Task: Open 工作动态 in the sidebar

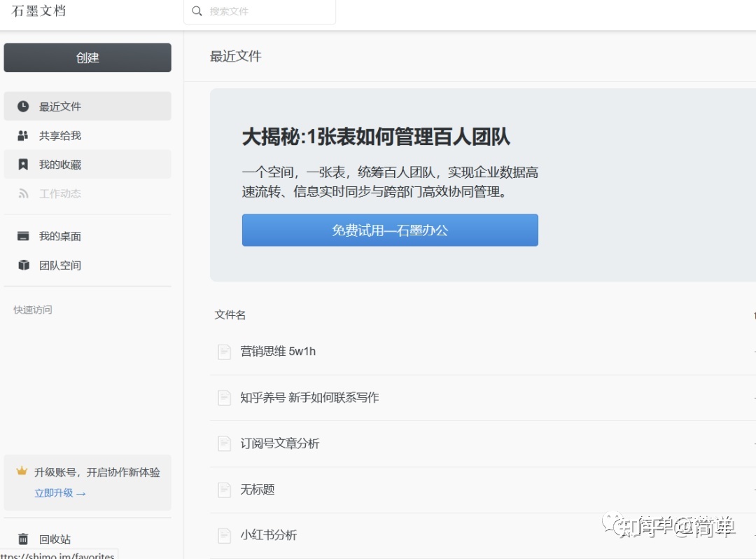Action: (x=87, y=193)
